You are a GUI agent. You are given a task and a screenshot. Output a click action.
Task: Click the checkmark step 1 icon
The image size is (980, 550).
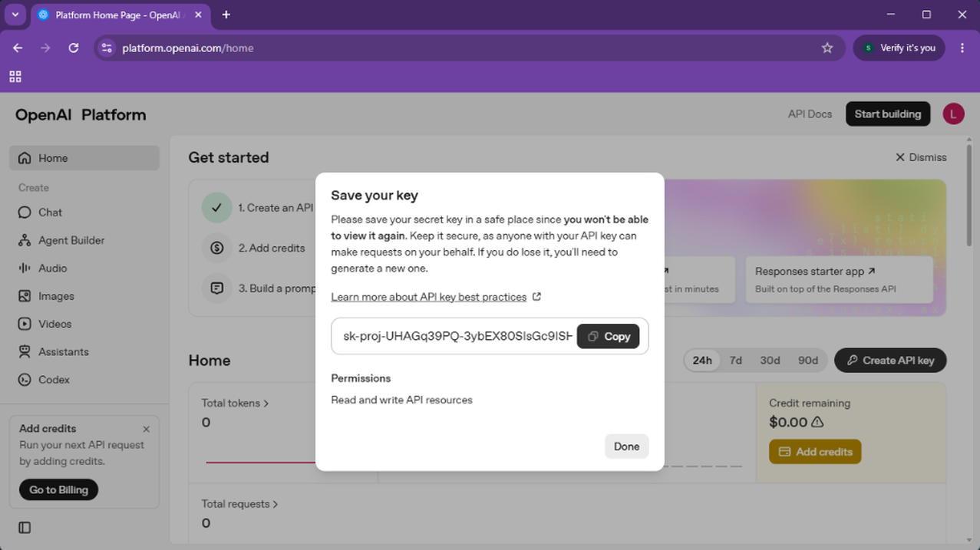(217, 207)
